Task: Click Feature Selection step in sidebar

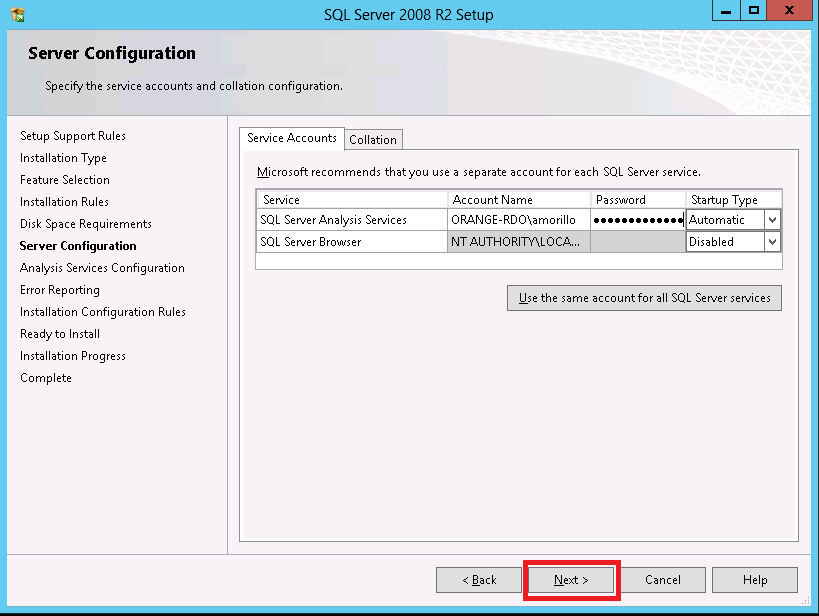Action: point(65,180)
